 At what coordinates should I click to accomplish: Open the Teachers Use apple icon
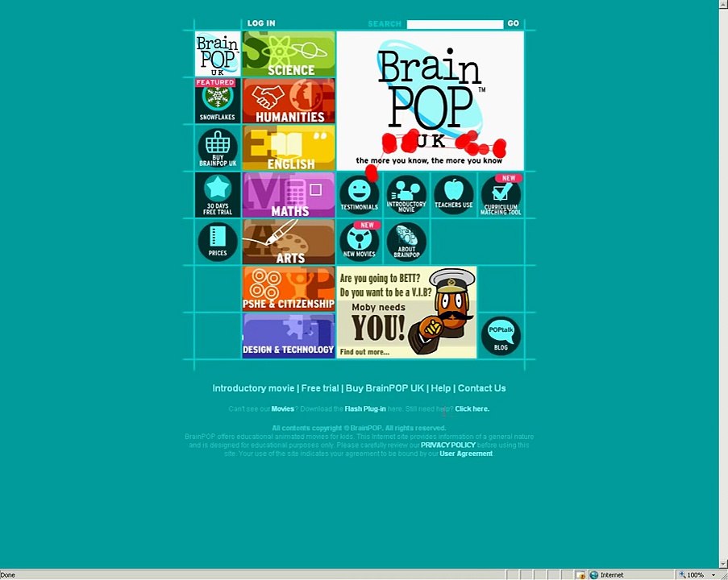click(454, 195)
